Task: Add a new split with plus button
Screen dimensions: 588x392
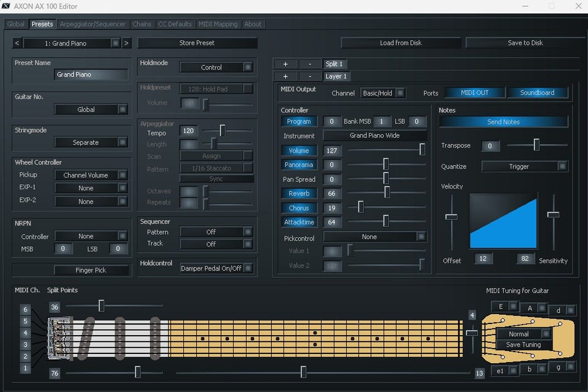Action: tap(285, 64)
